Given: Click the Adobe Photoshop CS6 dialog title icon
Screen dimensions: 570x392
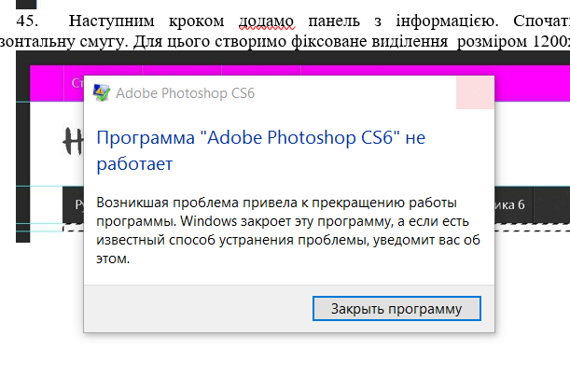Looking at the screenshot, I should [101, 93].
